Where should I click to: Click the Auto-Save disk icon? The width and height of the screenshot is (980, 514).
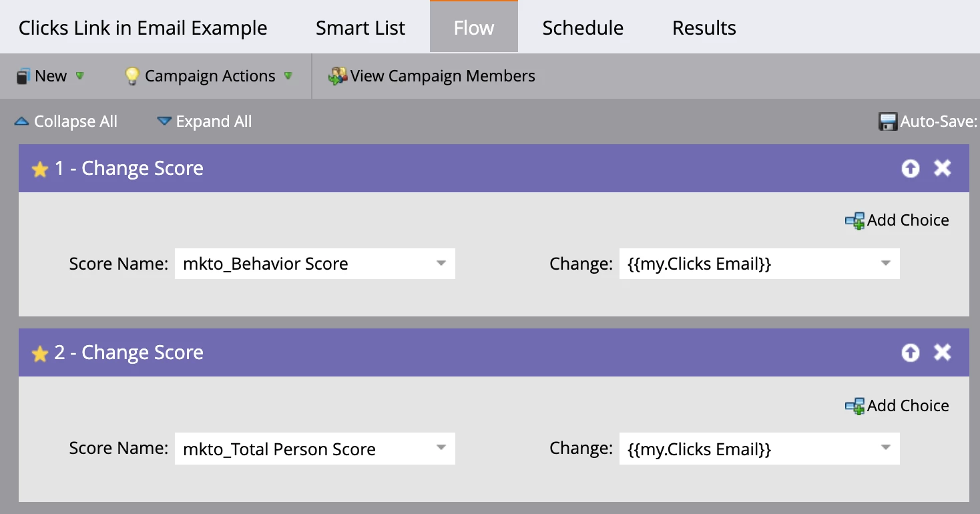888,121
